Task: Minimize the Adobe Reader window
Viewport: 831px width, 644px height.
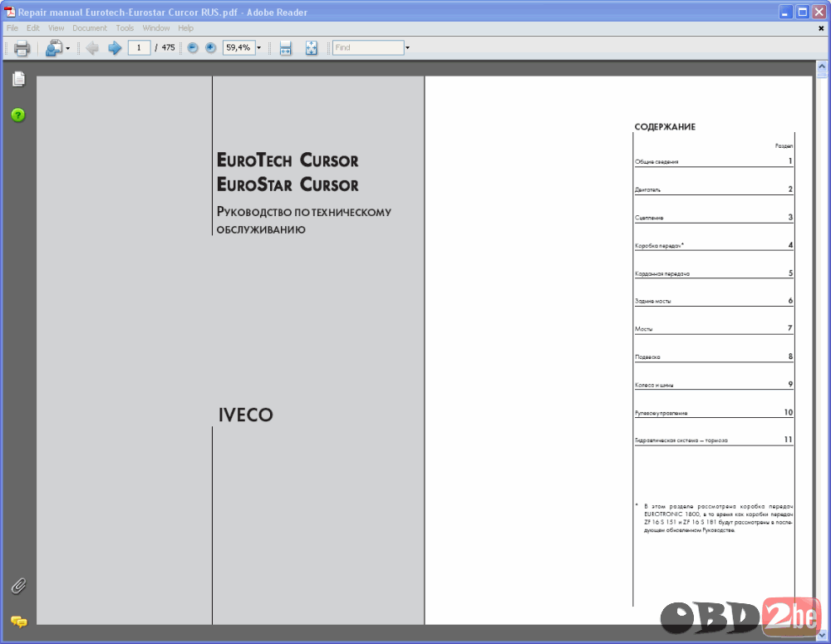Action: [x=785, y=12]
